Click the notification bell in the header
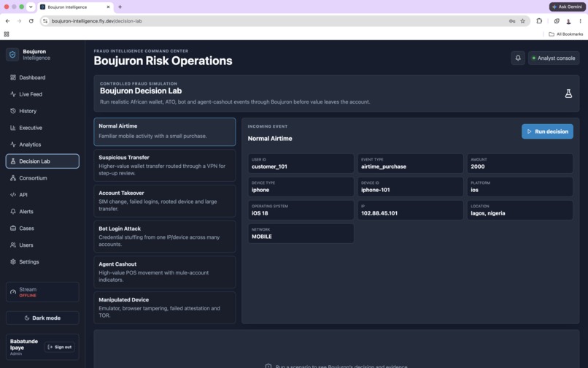The image size is (588, 368). 518,58
